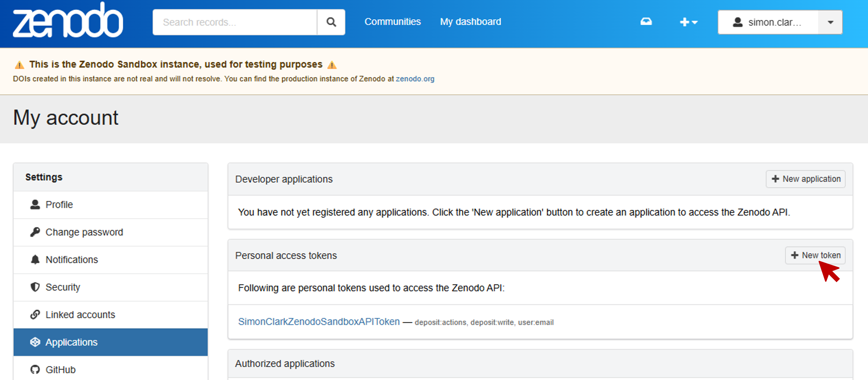Click the Security shield icon
Screen dimensions: 868x380
[35, 287]
